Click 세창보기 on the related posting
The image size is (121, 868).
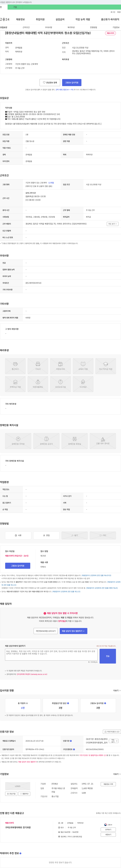pos(108,835)
